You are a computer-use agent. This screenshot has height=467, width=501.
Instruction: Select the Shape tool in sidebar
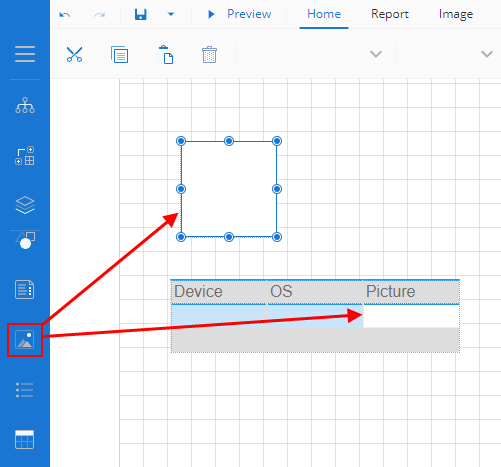25,240
